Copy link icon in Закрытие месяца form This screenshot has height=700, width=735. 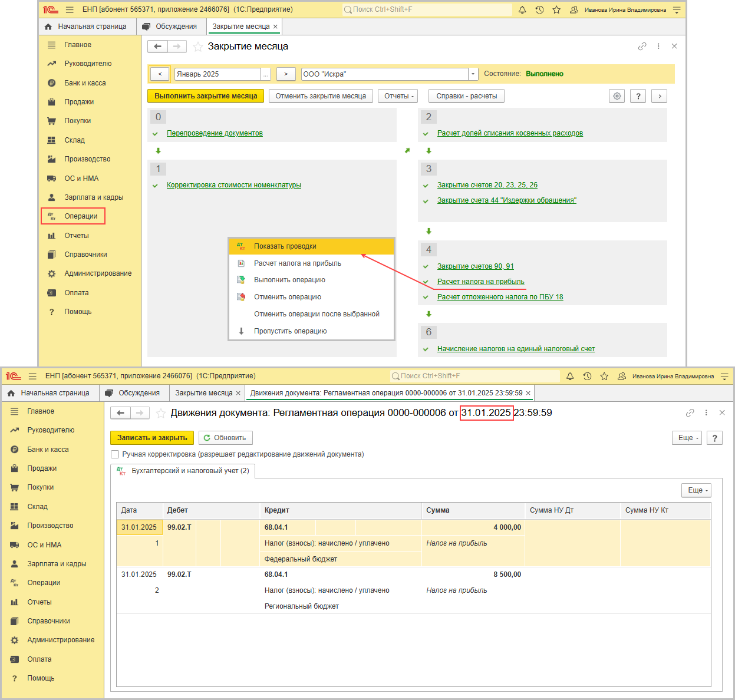[642, 46]
